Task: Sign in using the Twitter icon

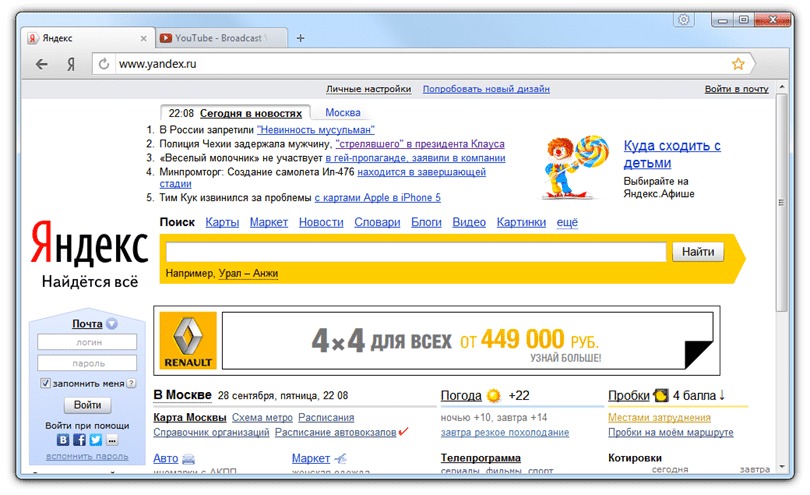Action: [95, 439]
